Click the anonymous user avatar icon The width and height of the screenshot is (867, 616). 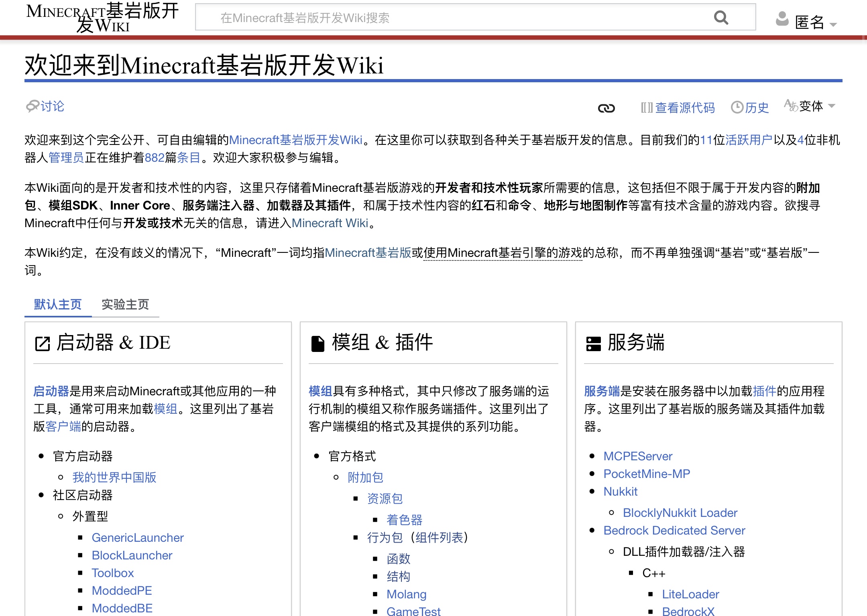coord(782,19)
